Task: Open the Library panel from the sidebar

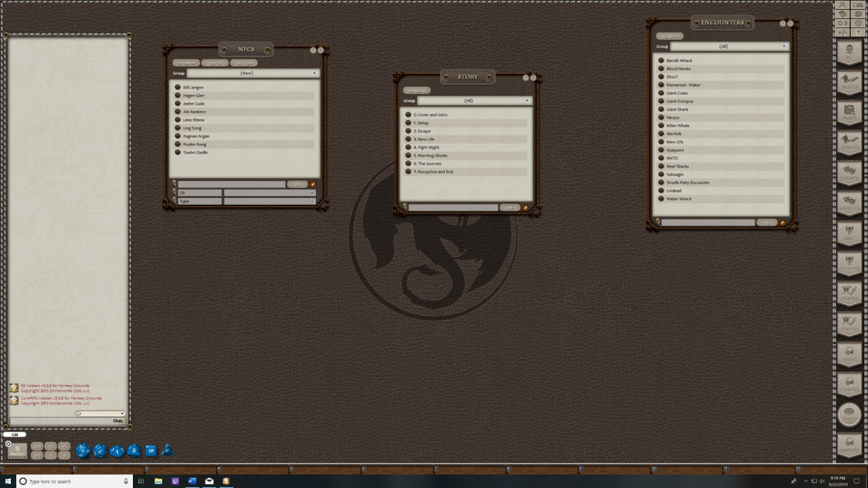Action: [850, 446]
